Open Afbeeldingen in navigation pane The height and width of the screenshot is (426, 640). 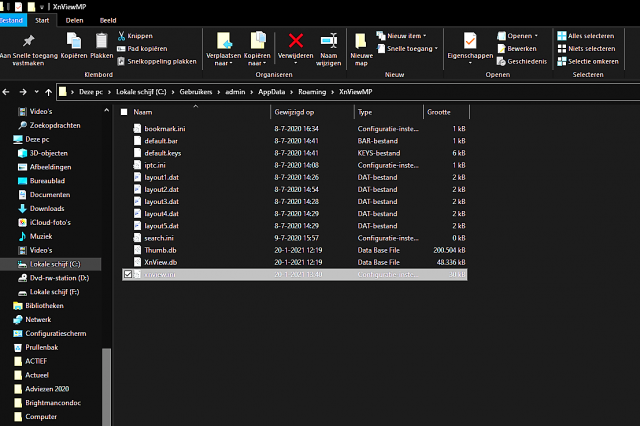tap(44, 167)
